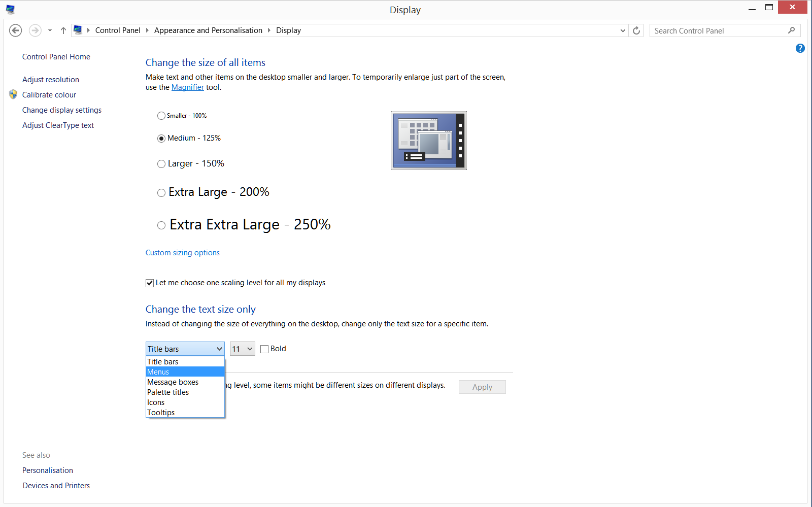Open the font size 11 dropdown
The height and width of the screenshot is (507, 812).
point(243,349)
